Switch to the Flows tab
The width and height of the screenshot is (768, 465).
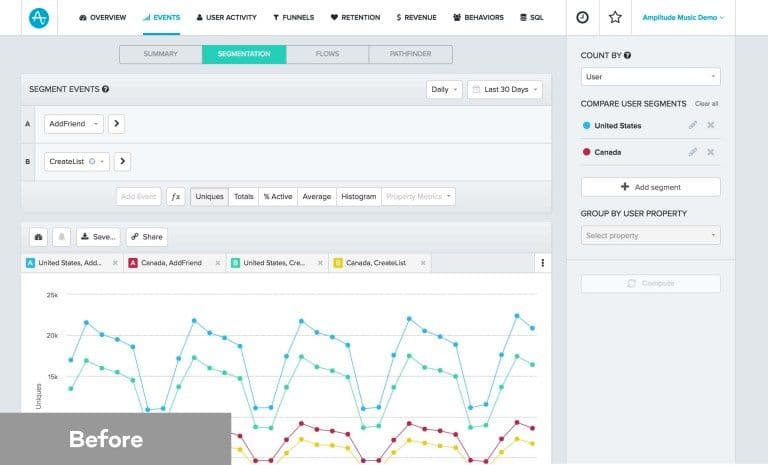tap(326, 54)
